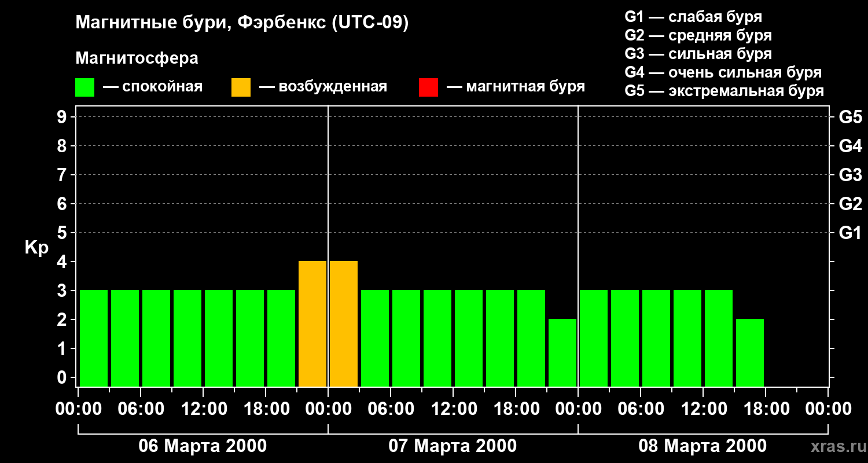This screenshot has width=868, height=463.
Task: Select the 'G2 — средняя буря' legend line
Action: pos(698,35)
